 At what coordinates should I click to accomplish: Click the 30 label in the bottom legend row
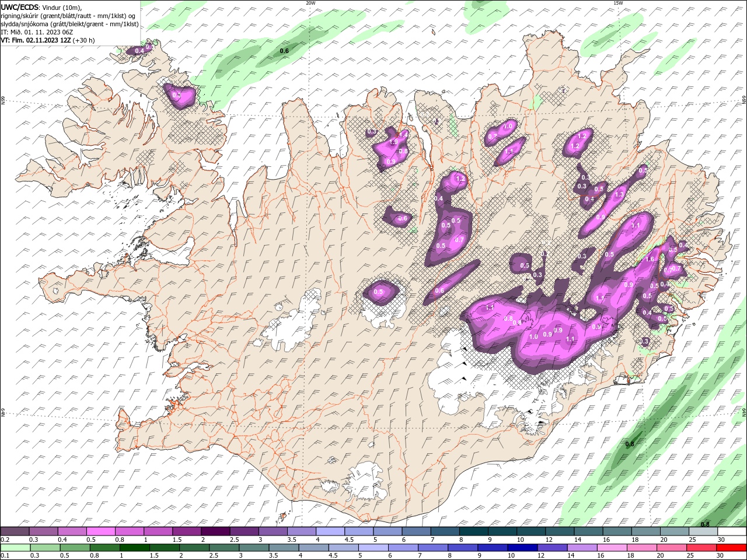pos(721,556)
